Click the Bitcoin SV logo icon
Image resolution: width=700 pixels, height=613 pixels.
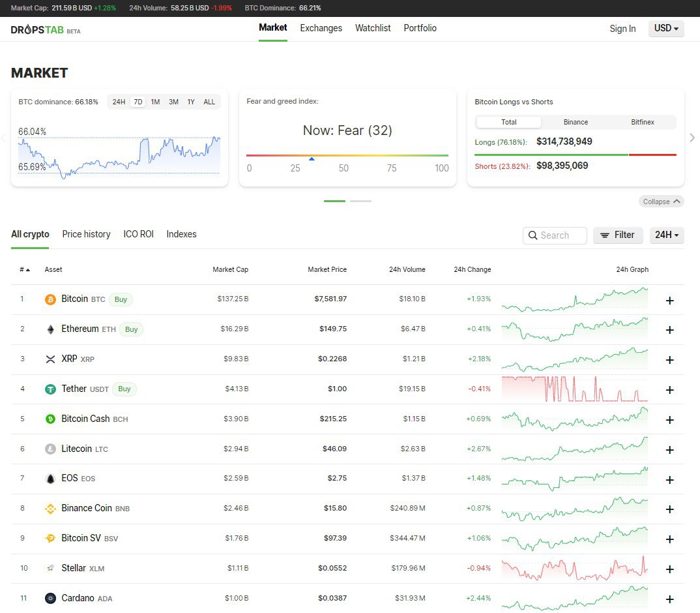[50, 539]
